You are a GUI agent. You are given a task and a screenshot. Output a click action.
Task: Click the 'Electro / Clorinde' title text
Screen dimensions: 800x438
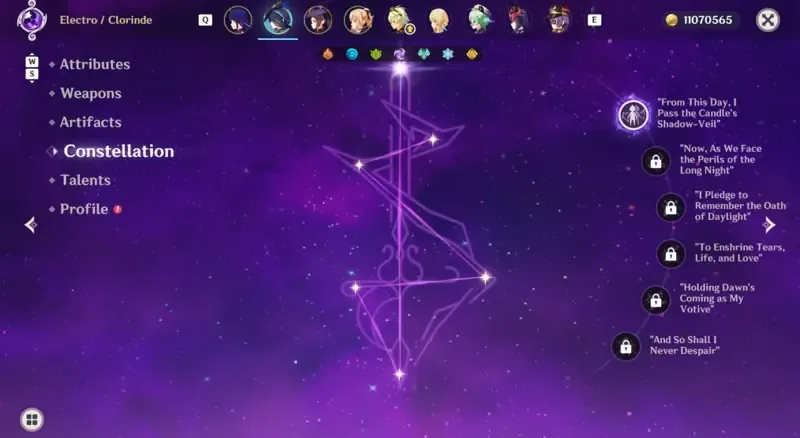(106, 20)
